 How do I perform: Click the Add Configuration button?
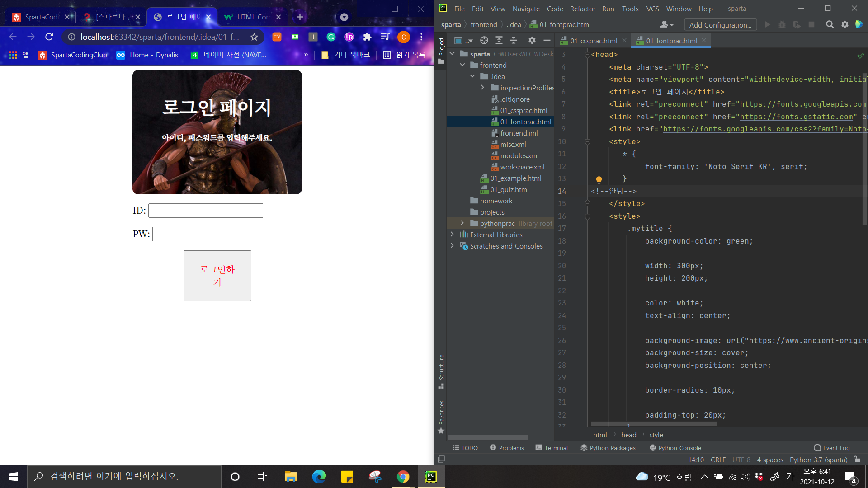(x=720, y=25)
